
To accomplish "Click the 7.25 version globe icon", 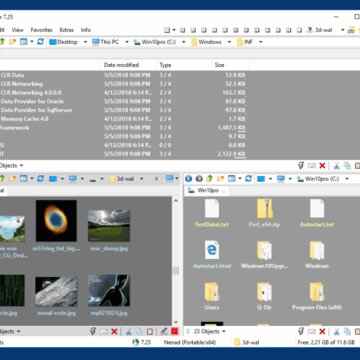I will (135, 342).
